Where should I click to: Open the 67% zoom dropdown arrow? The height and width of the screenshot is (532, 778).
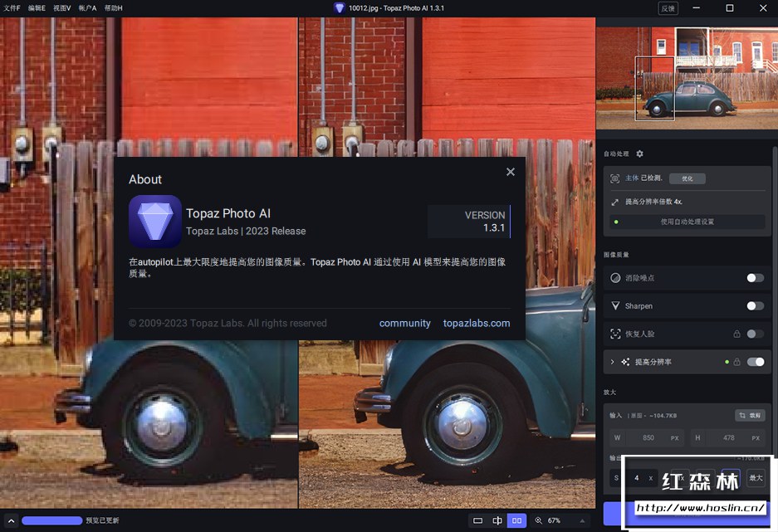tap(582, 520)
